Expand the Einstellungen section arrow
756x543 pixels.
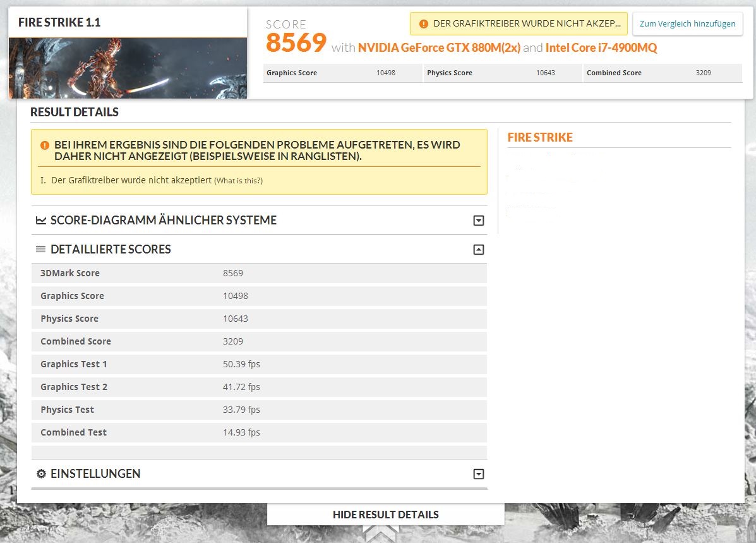pyautogui.click(x=479, y=474)
